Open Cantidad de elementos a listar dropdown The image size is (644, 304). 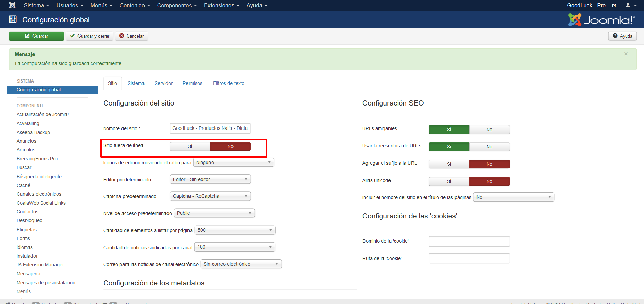pyautogui.click(x=235, y=230)
